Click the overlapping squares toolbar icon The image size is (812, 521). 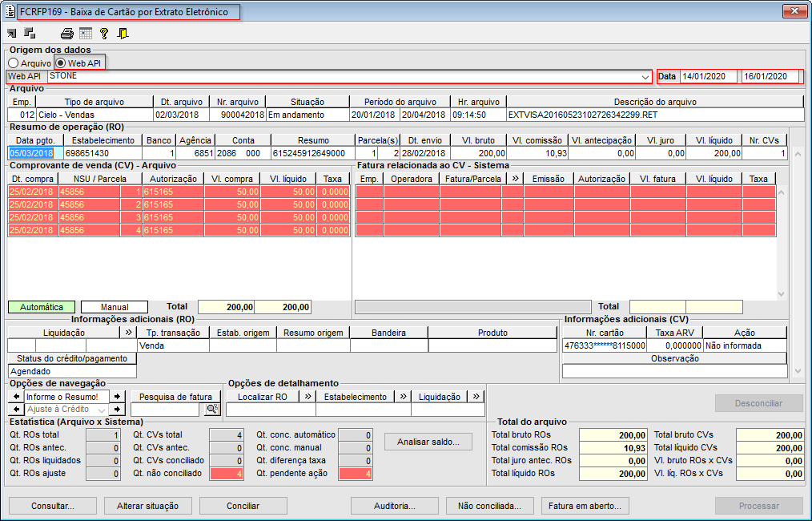click(x=30, y=33)
